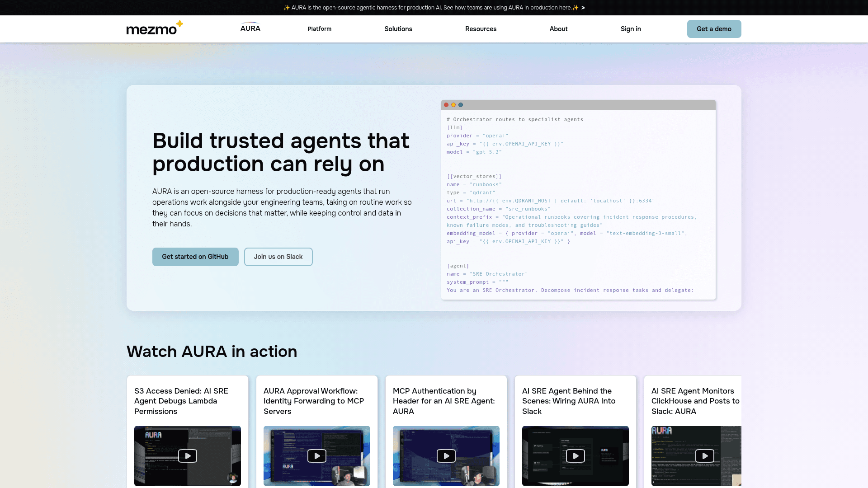Open the Wiring AURA Into Slack card title
This screenshot has width=868, height=488.
(569, 401)
